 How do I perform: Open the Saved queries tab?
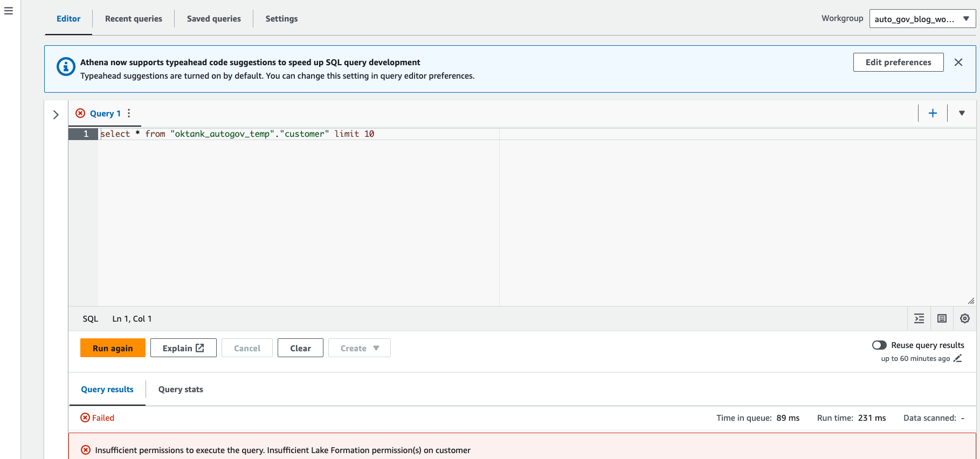(214, 18)
